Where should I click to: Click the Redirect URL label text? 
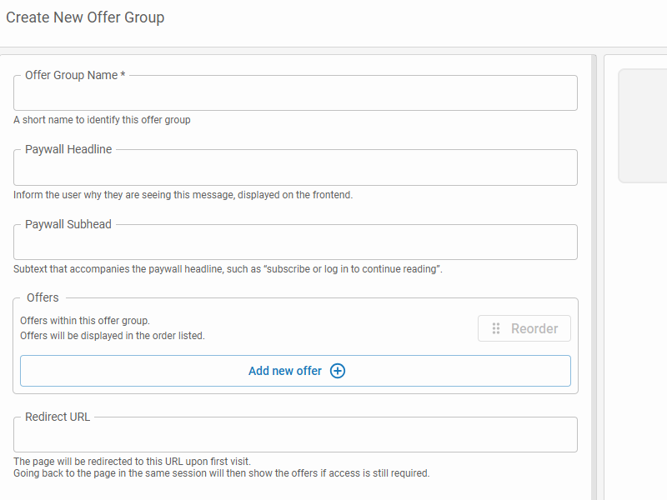pos(58,416)
